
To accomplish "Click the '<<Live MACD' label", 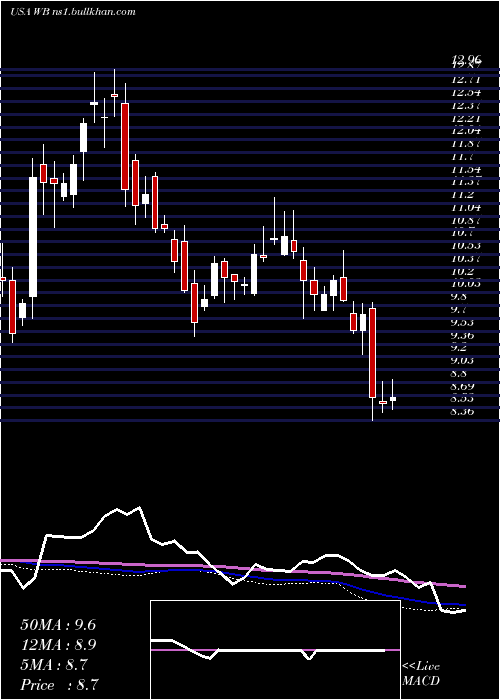I will point(421,674).
